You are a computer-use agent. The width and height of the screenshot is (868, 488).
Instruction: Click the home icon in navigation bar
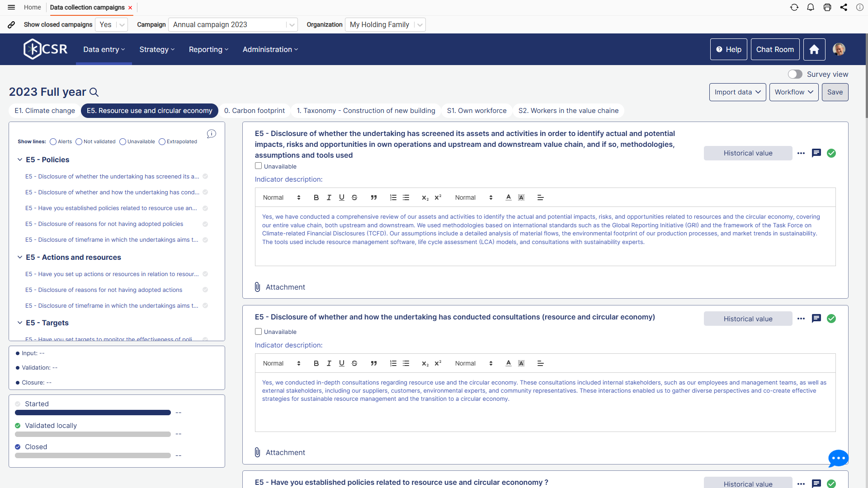(x=814, y=49)
